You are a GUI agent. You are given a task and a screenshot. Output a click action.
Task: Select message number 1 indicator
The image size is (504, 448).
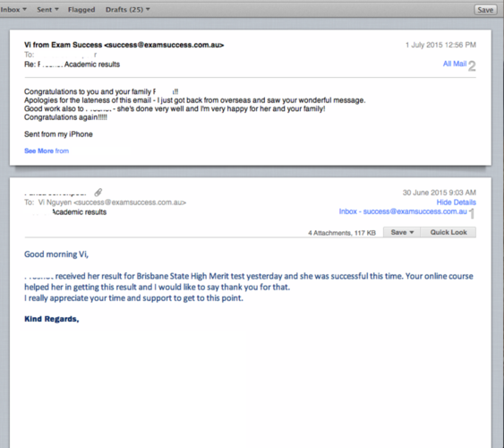(472, 214)
